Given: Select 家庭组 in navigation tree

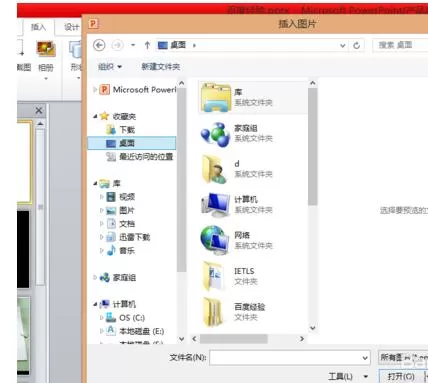Looking at the screenshot, I should click(118, 277).
